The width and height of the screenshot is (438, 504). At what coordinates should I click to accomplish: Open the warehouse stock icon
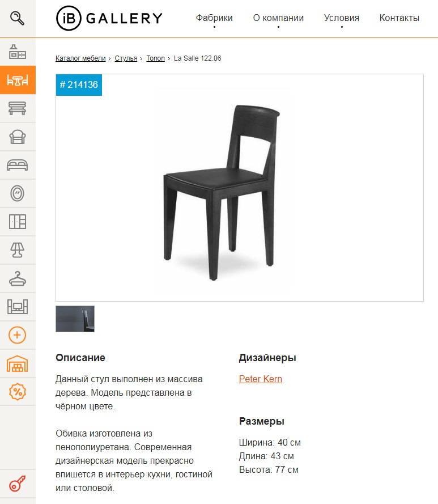pos(18,363)
